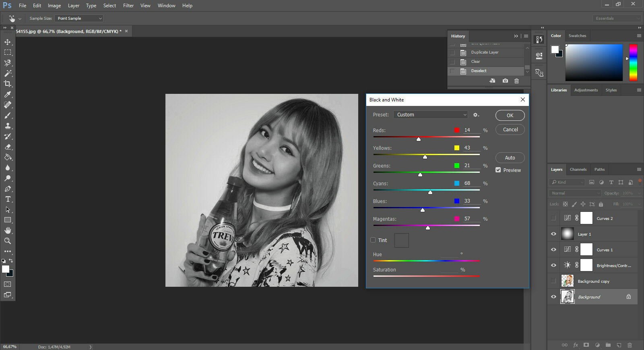Open the Filter menu
644x350 pixels.
(128, 6)
